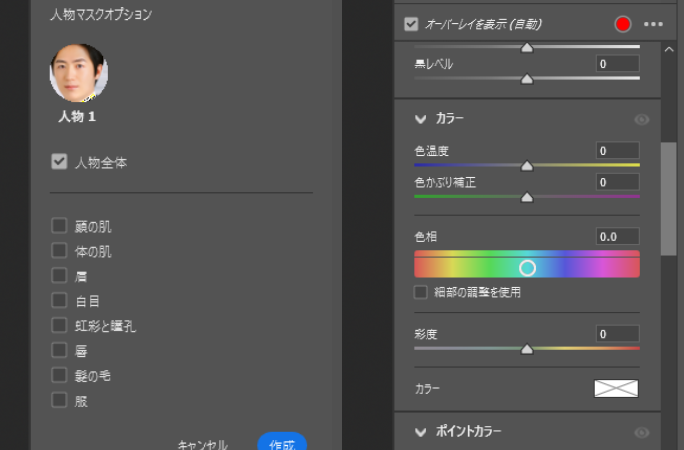Collapse the カラー section chevron
The height and width of the screenshot is (450, 684).
[x=421, y=119]
